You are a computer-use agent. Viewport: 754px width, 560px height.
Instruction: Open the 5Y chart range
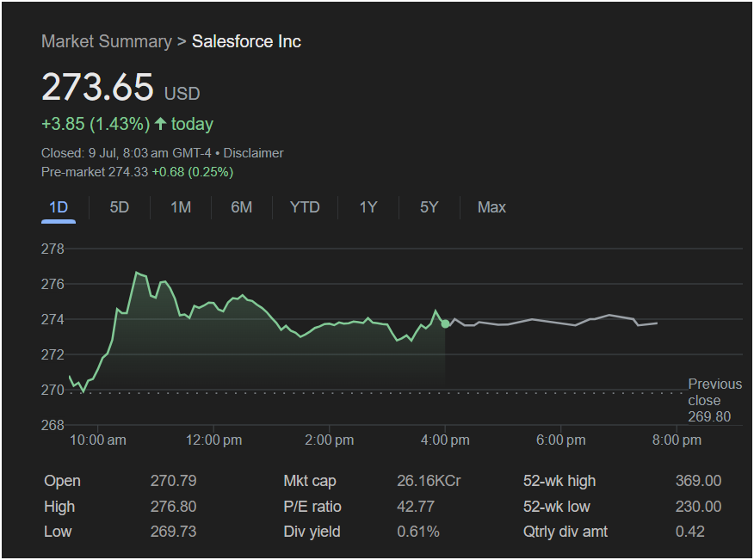click(x=429, y=207)
